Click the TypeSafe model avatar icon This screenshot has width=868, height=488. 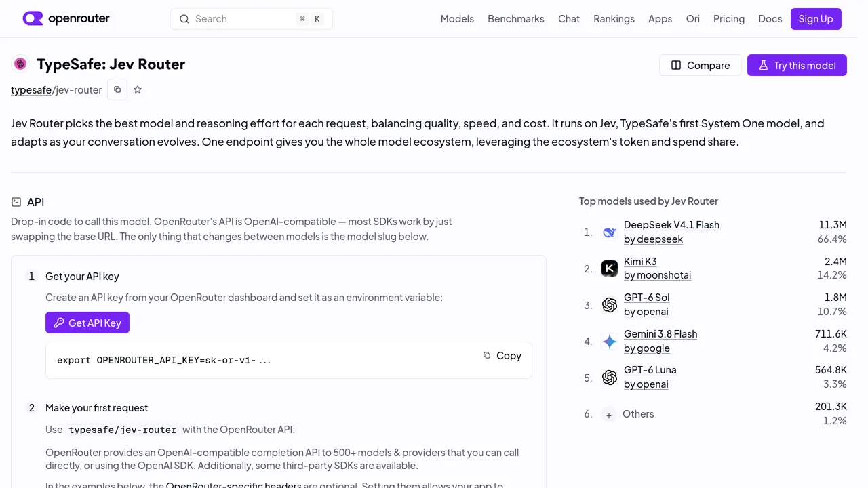20,64
